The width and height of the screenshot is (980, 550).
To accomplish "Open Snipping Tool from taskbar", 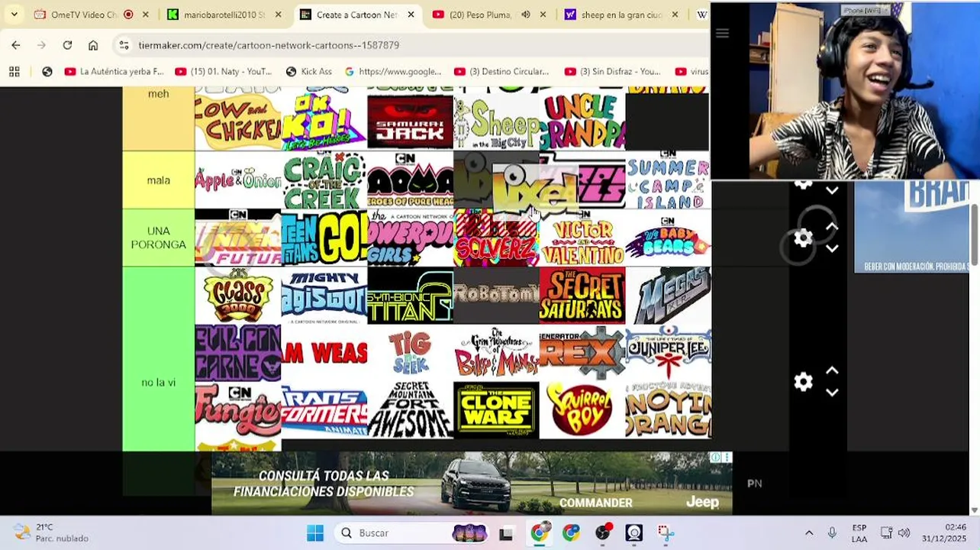I will 666,533.
